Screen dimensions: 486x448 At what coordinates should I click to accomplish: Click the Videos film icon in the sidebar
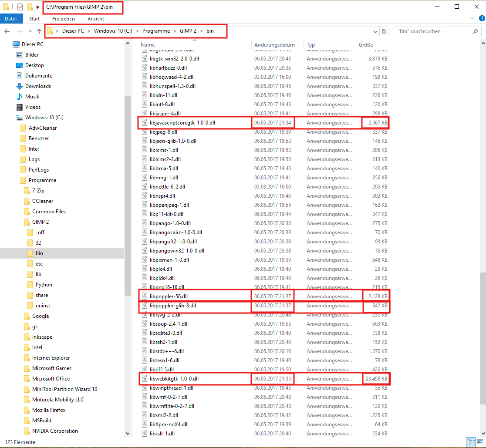click(x=20, y=107)
